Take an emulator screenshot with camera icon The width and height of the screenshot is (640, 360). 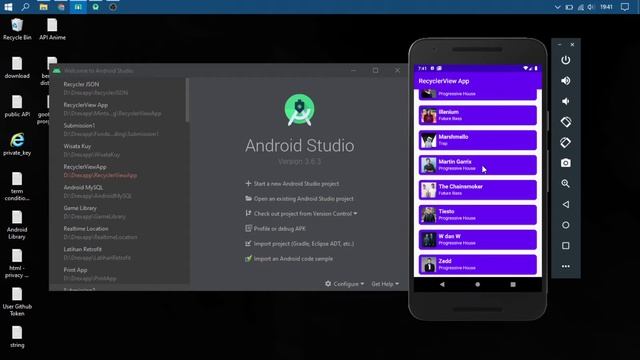click(565, 163)
